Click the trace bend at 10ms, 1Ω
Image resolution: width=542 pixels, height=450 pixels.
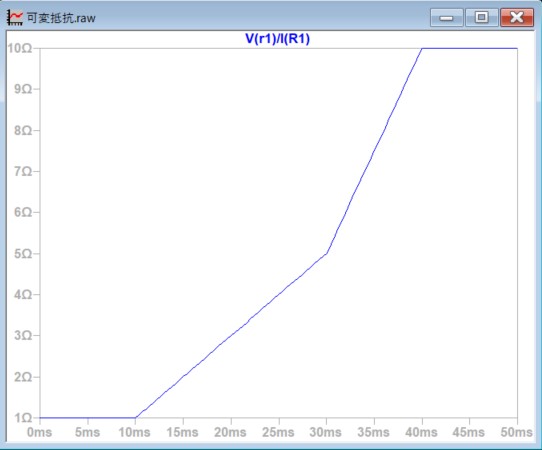(136, 418)
